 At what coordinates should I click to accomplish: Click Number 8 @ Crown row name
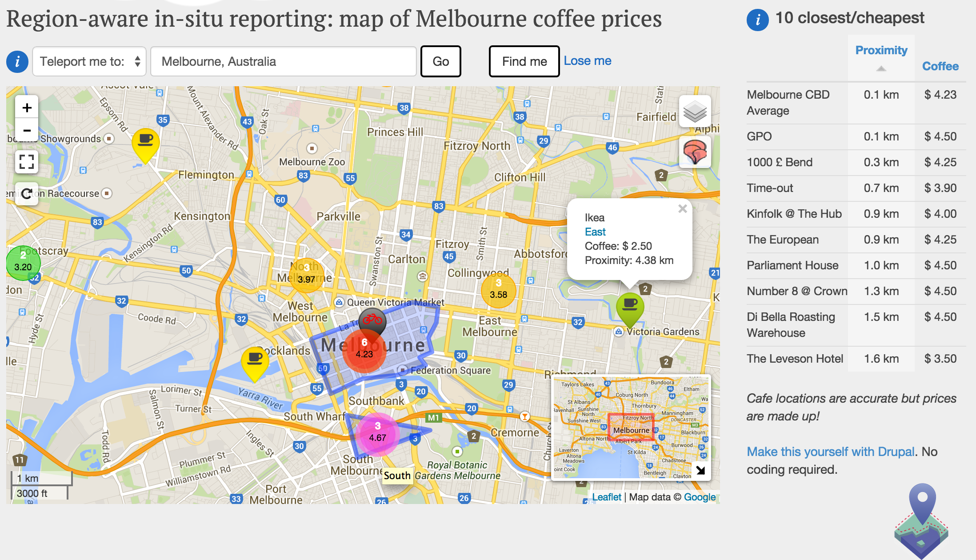click(797, 291)
